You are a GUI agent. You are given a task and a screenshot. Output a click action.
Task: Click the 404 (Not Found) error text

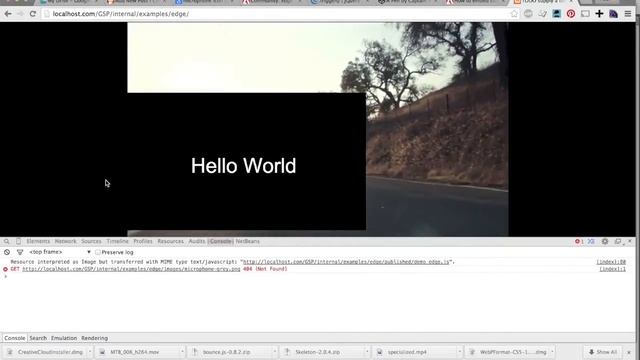pyautogui.click(x=265, y=269)
